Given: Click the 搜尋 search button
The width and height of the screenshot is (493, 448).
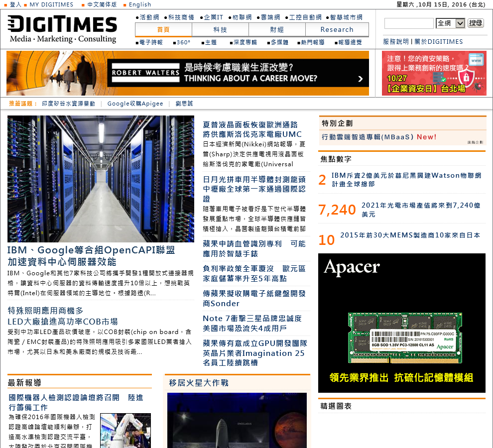Looking at the screenshot, I should point(476,23).
